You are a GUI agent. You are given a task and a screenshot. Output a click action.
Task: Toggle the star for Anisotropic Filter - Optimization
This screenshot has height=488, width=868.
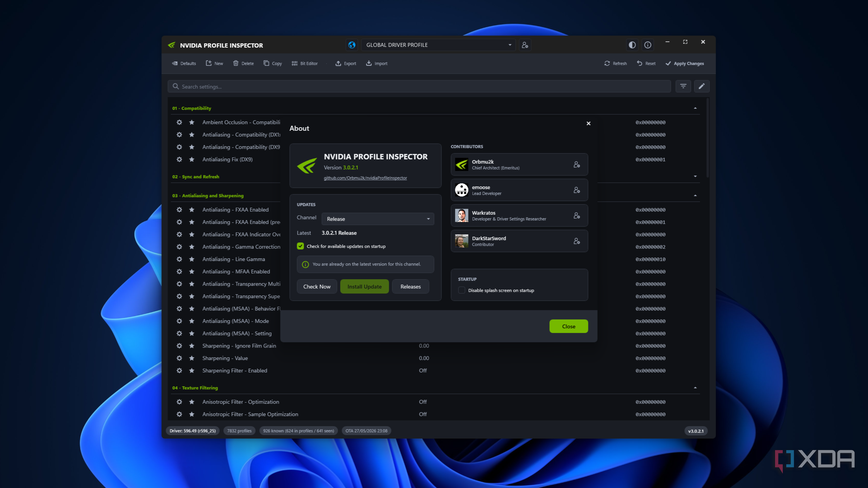point(191,402)
